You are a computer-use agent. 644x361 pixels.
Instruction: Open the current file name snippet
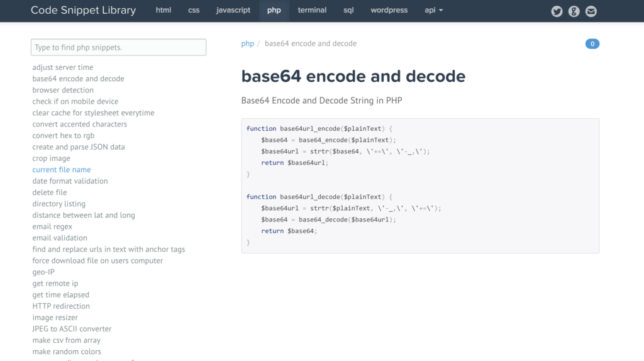point(62,170)
